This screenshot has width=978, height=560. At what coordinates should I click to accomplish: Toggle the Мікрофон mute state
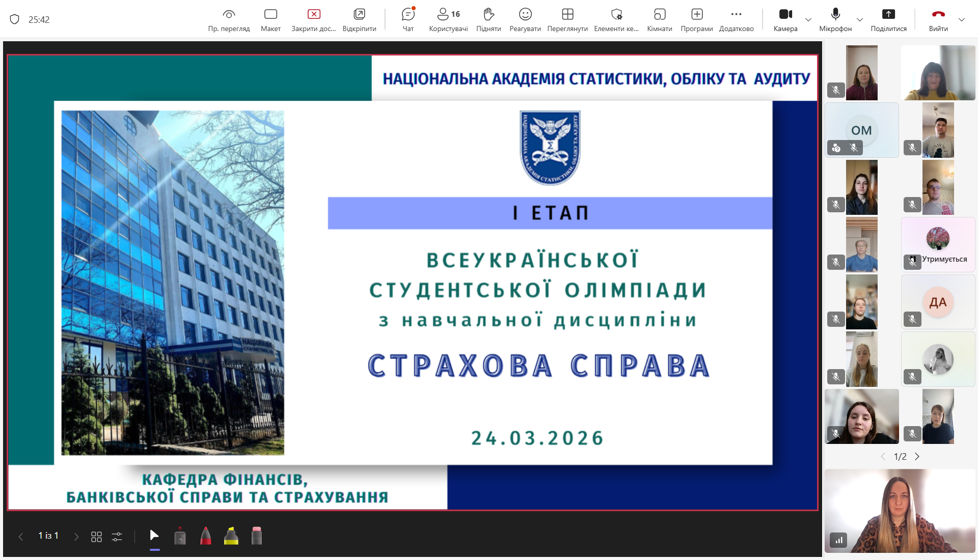tap(835, 19)
